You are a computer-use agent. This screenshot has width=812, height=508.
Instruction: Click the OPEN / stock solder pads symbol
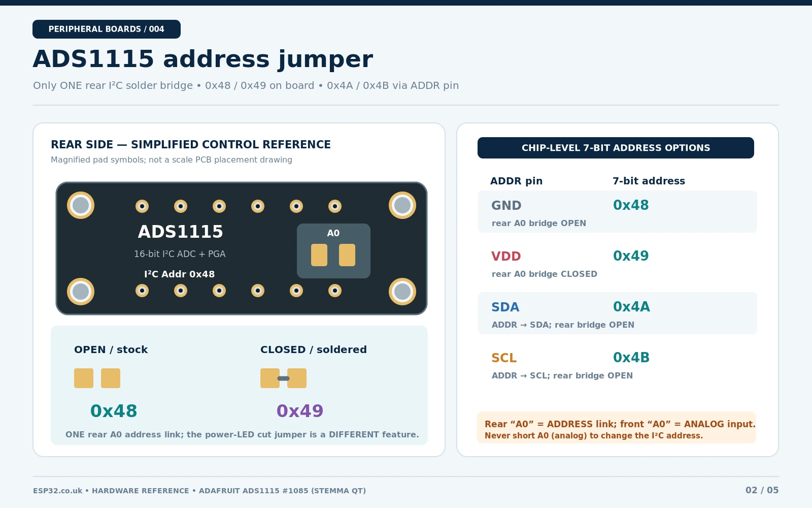tap(97, 378)
